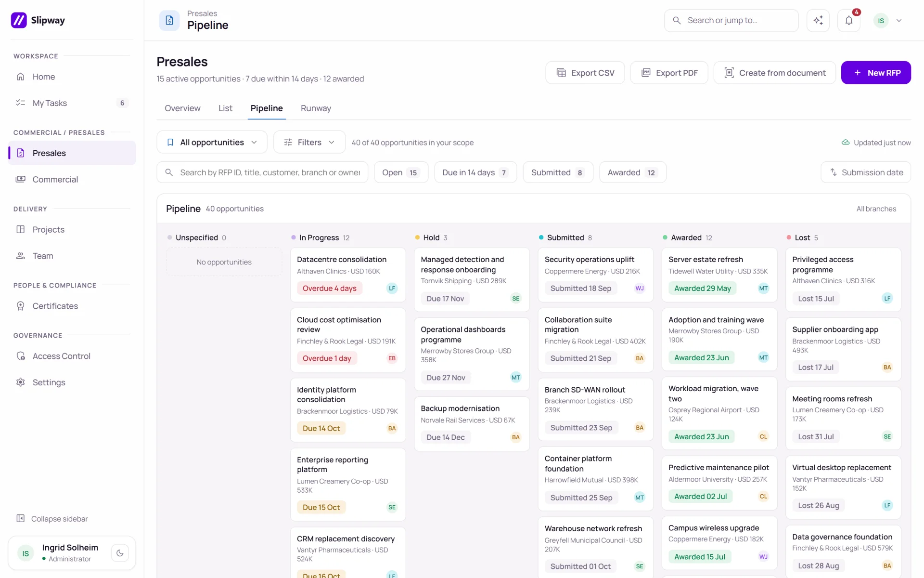
Task: Click CL avatar on Predictive maintenance pilot card
Action: [x=763, y=497]
